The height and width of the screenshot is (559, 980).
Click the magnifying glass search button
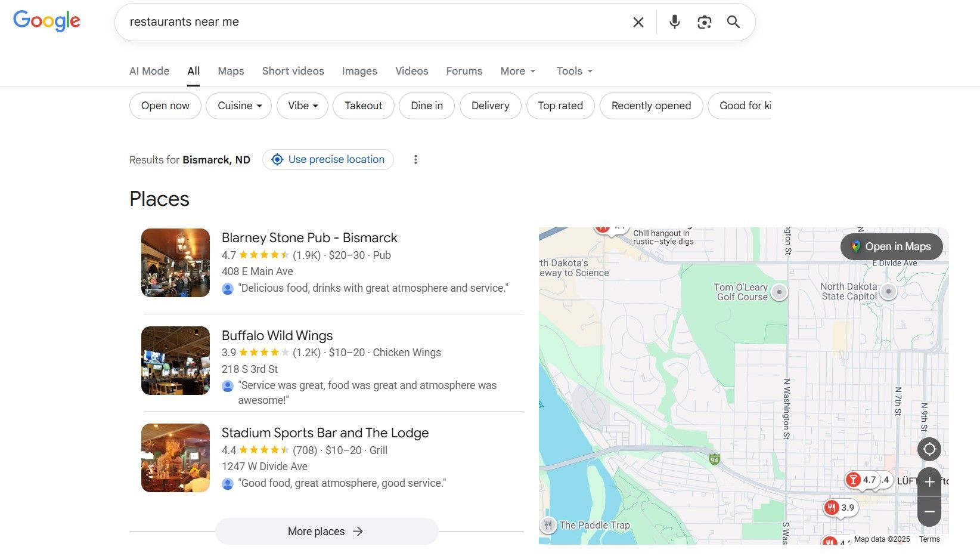coord(733,22)
